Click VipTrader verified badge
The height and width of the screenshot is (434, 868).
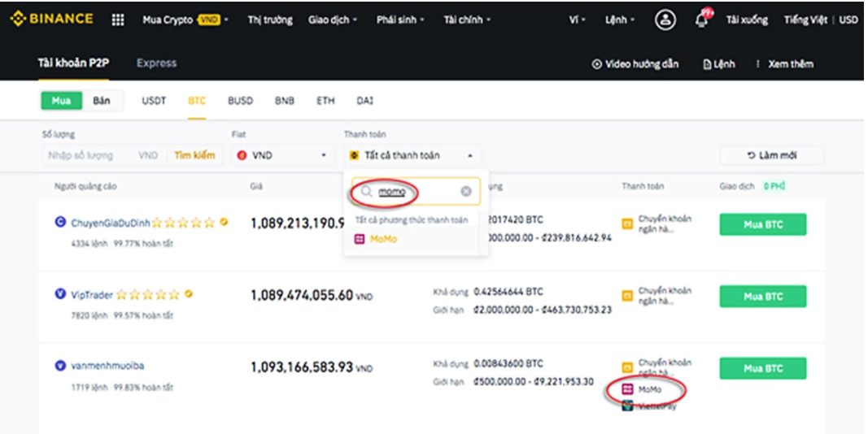coord(189,294)
